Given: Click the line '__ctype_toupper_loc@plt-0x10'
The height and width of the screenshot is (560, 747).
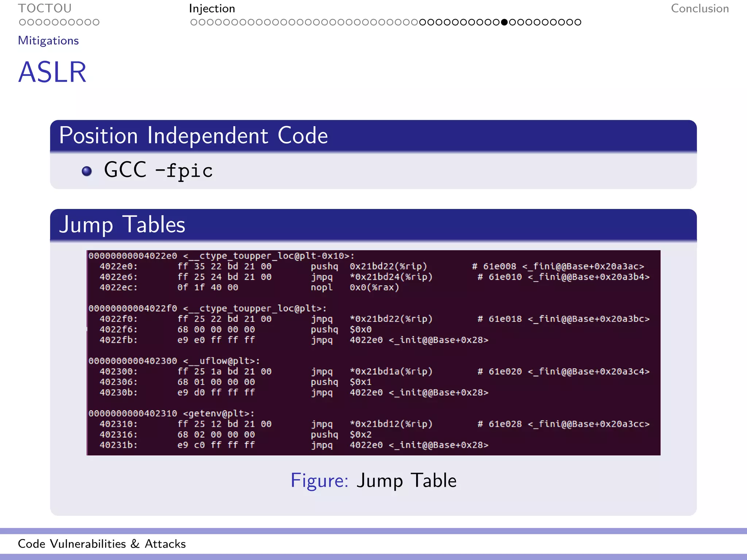Looking at the screenshot, I should [x=221, y=256].
